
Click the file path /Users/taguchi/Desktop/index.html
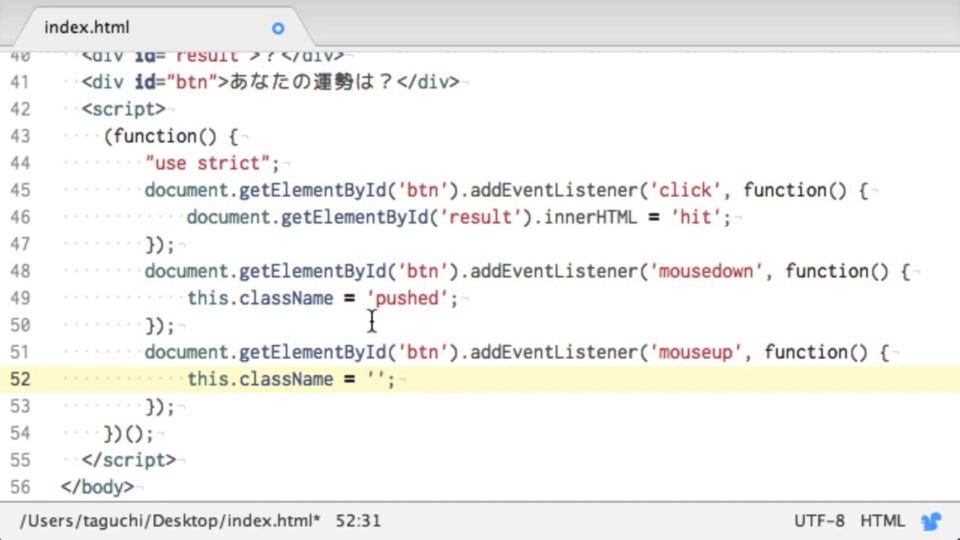170,521
